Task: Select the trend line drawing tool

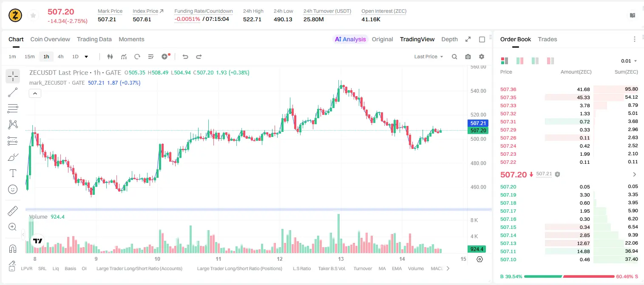Action: tap(13, 92)
